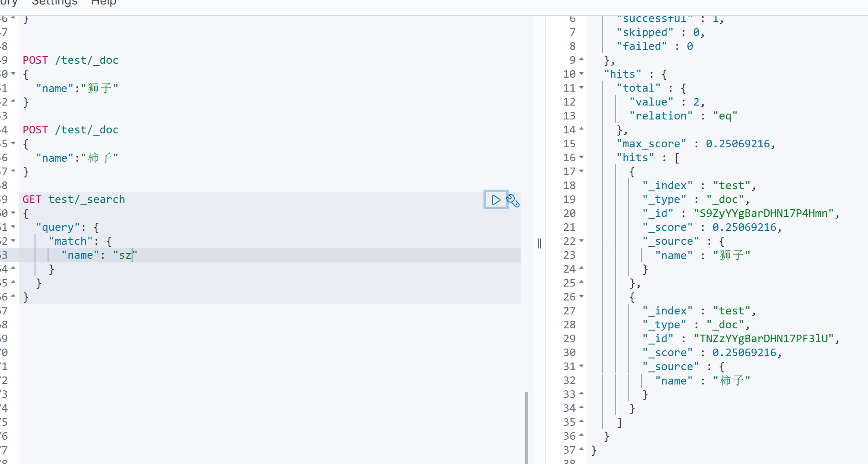
Task: Click the "query": { line
Action: (67, 227)
